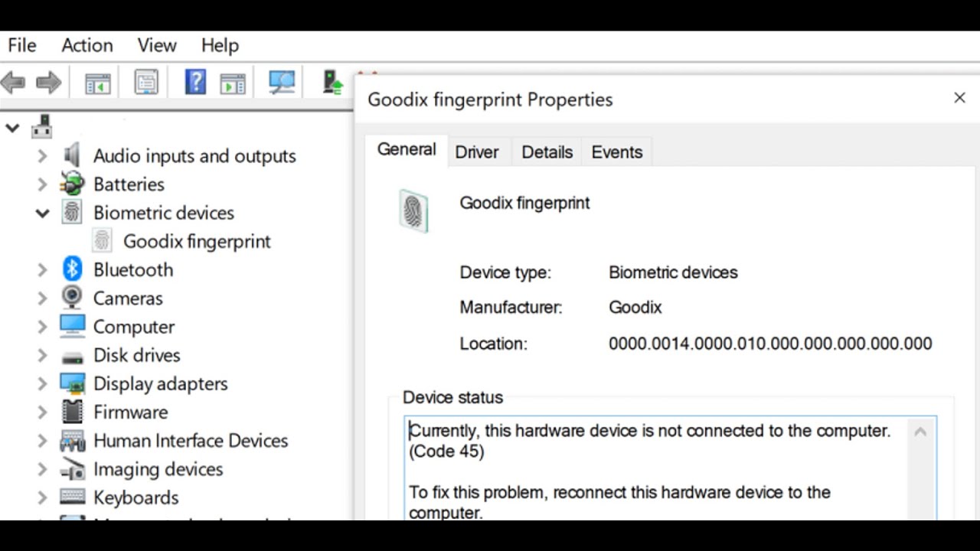Switch to the Driver tab

pos(476,152)
